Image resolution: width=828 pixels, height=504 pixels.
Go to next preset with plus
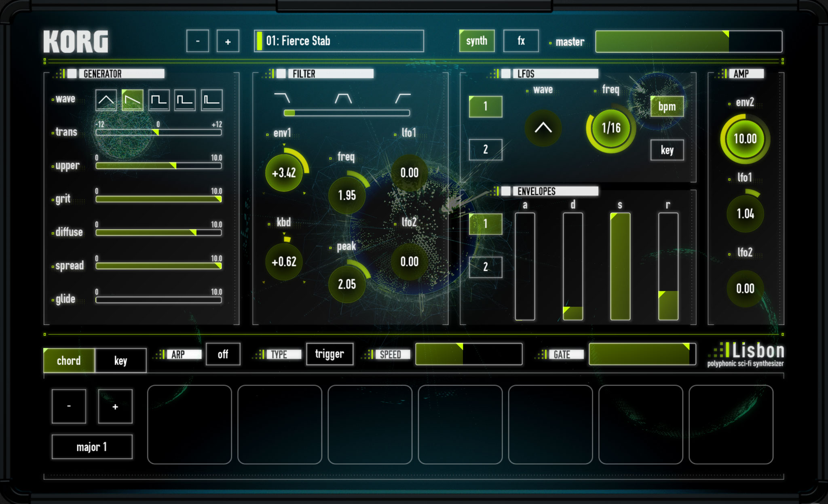228,41
